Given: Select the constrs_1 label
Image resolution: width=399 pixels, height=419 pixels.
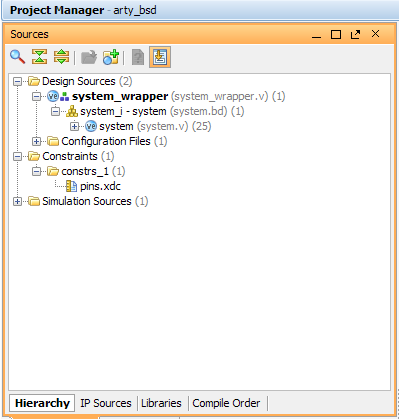Looking at the screenshot, I should click(85, 171).
